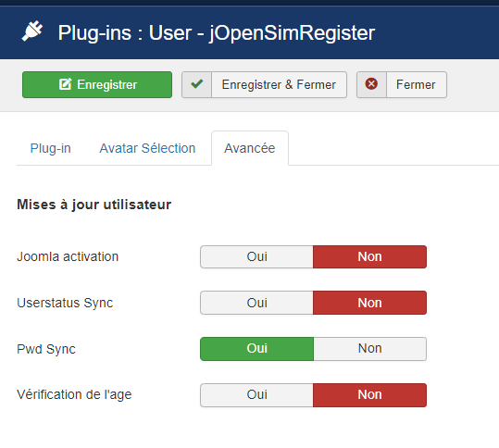Screen dimensions: 499x448
Task: Set Joomla activation to Non
Action: (369, 256)
